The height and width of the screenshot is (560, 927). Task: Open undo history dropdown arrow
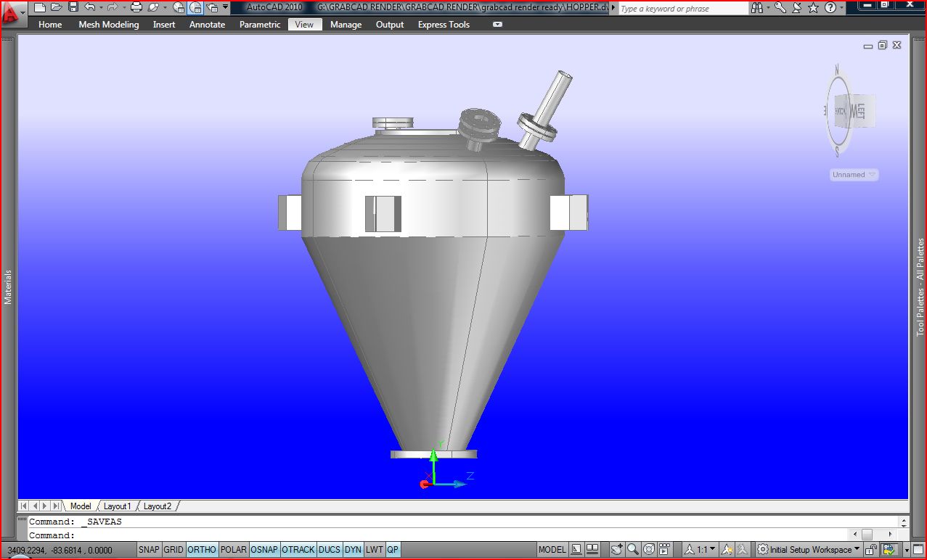(x=100, y=8)
